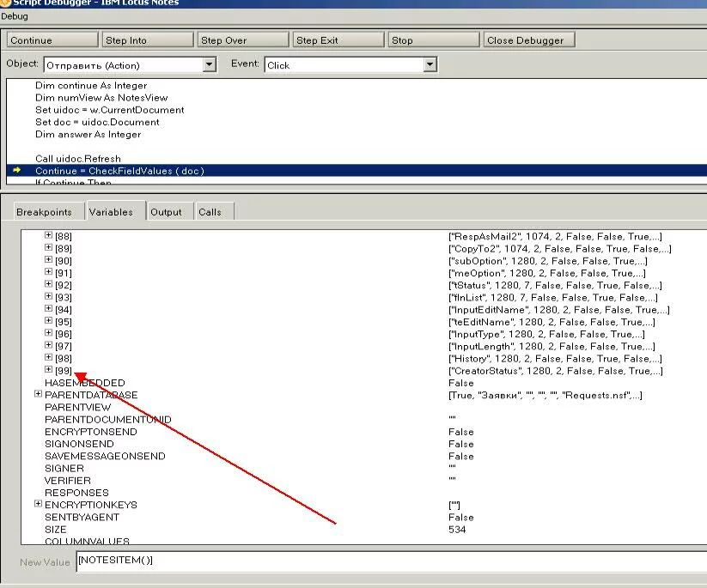
Task: Open the Event dropdown showing Click
Action: (x=430, y=65)
